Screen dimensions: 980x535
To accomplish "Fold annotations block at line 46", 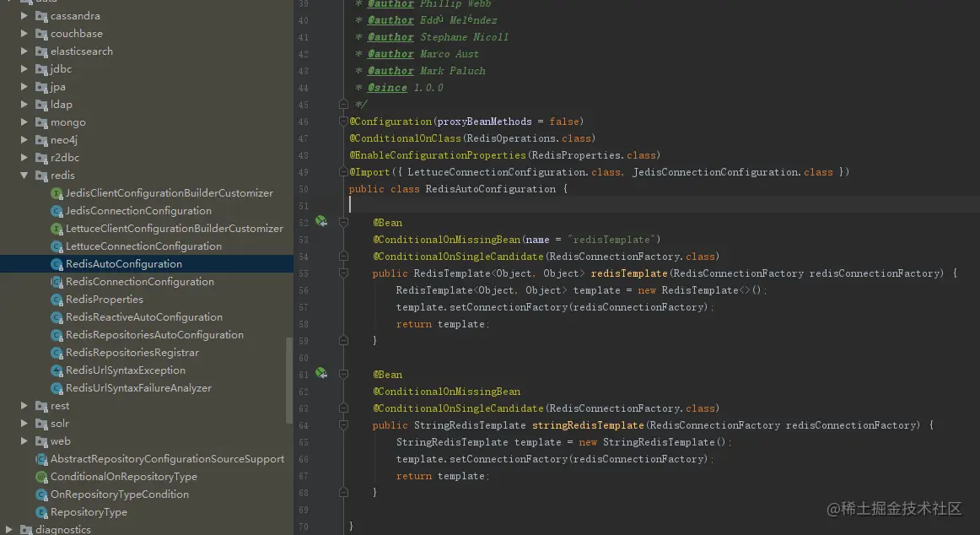I will click(343, 121).
